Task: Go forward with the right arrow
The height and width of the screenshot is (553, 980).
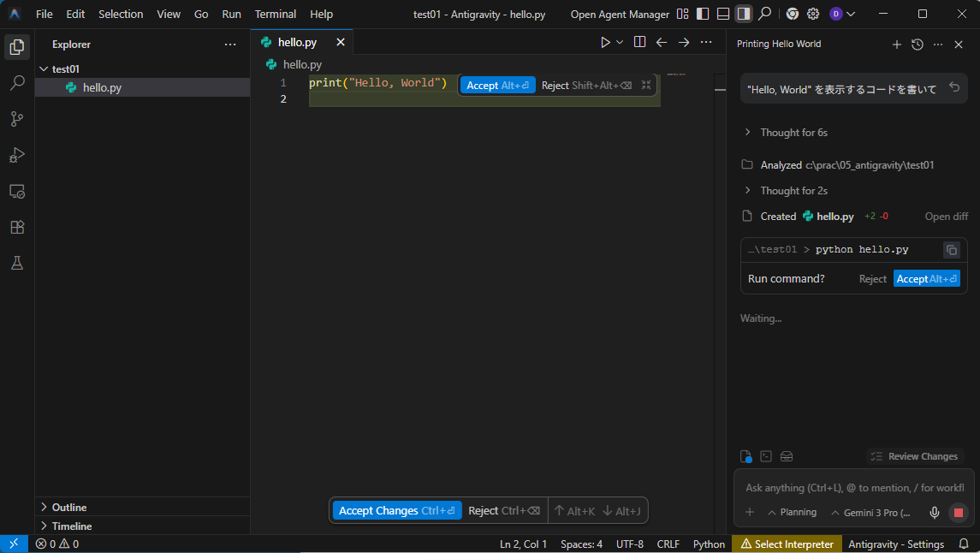Action: click(x=684, y=43)
